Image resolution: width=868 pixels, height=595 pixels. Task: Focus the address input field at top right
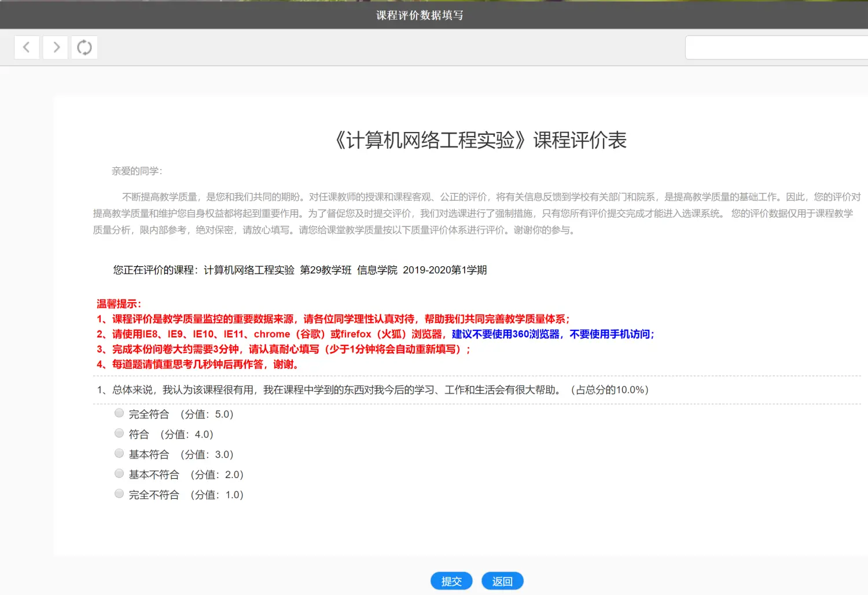pos(777,47)
